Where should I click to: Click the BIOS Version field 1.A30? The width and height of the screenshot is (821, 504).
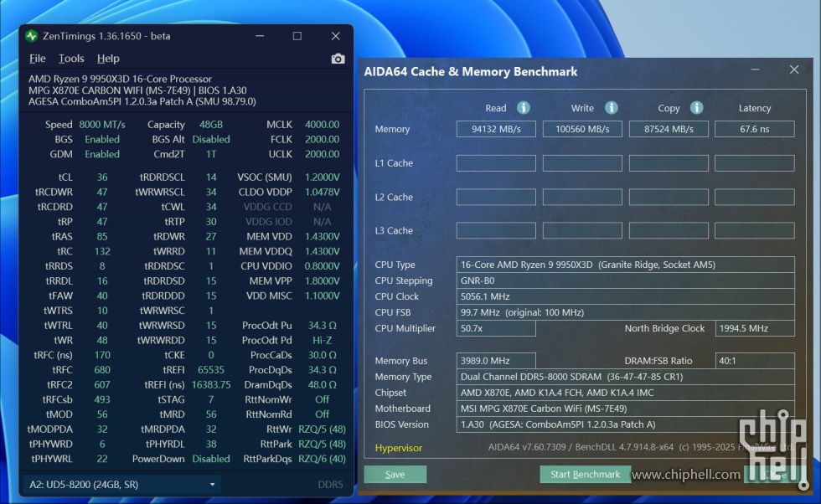click(x=625, y=424)
